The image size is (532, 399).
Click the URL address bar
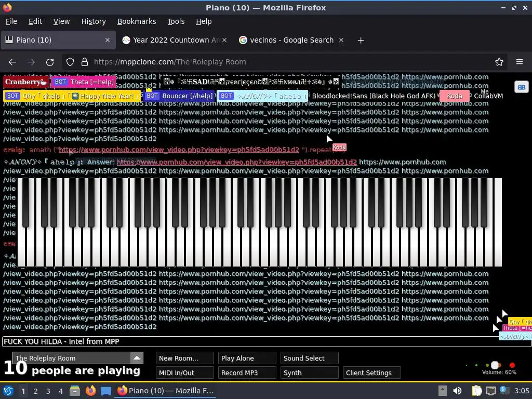click(x=283, y=62)
